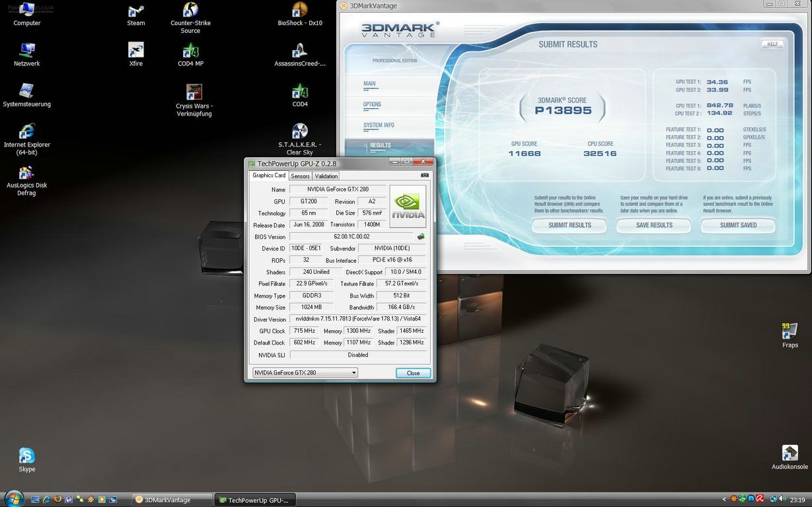The width and height of the screenshot is (812, 507).
Task: Click the BIOS save chip icon in GPU-Z
Action: click(421, 236)
